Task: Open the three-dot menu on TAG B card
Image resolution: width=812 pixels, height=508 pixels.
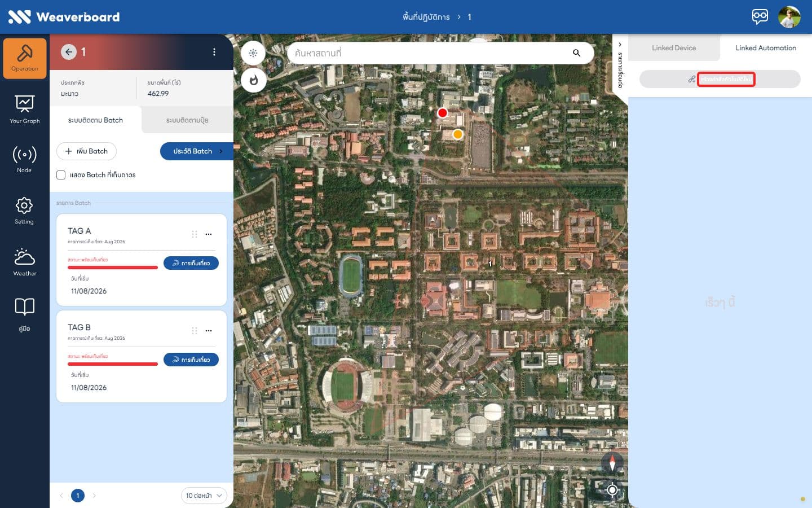Action: coord(209,331)
